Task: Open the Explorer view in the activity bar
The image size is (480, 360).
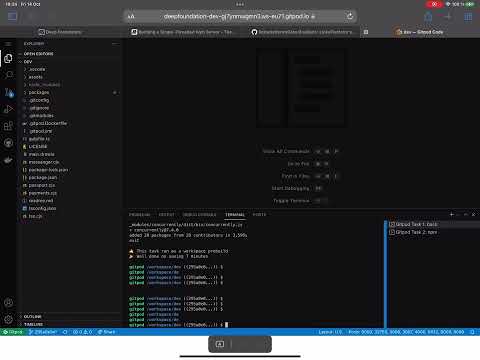Action: (8, 59)
